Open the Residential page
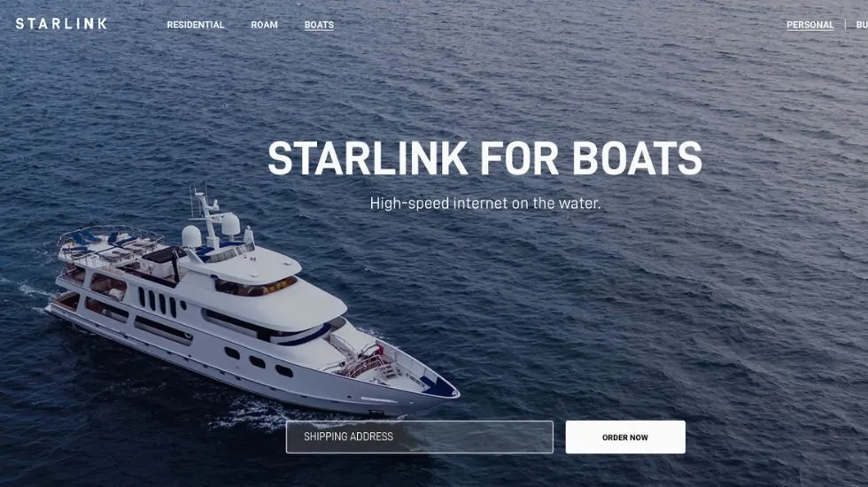The image size is (868, 487). pyautogui.click(x=196, y=25)
